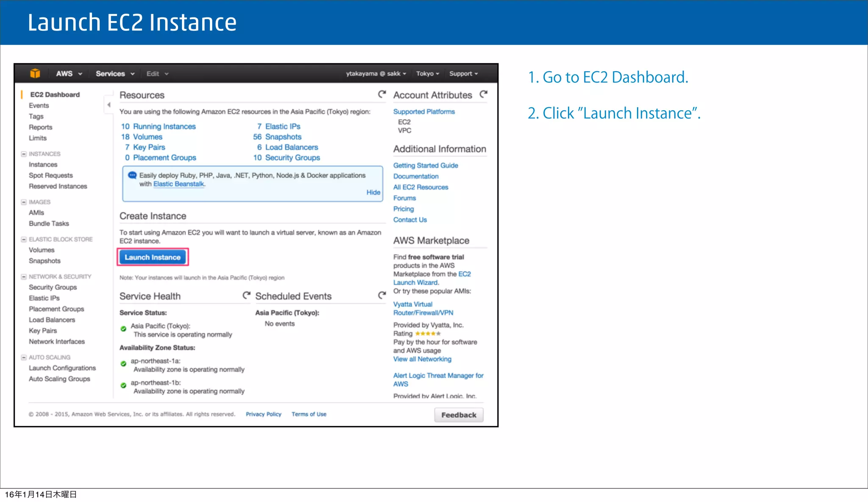Open the Forums link

[404, 198]
